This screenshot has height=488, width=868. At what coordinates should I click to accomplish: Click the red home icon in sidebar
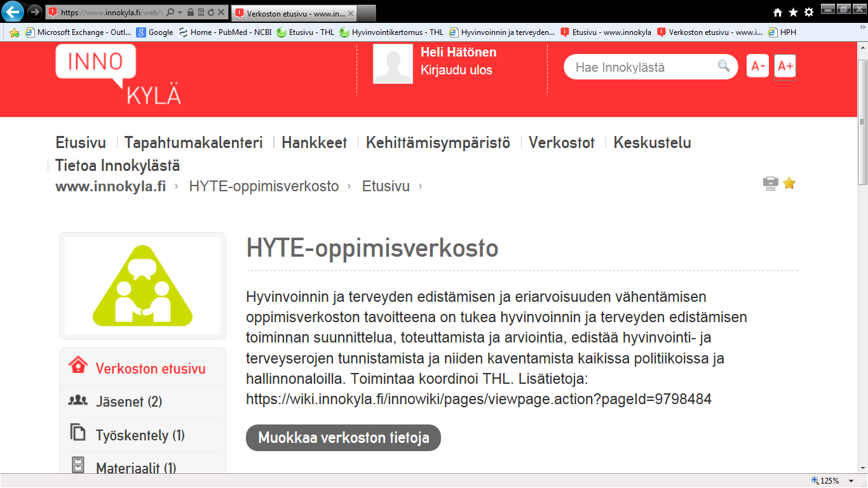78,365
